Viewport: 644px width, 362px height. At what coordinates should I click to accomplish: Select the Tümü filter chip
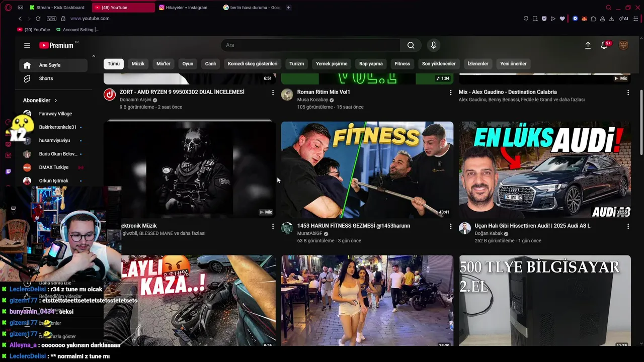click(114, 64)
